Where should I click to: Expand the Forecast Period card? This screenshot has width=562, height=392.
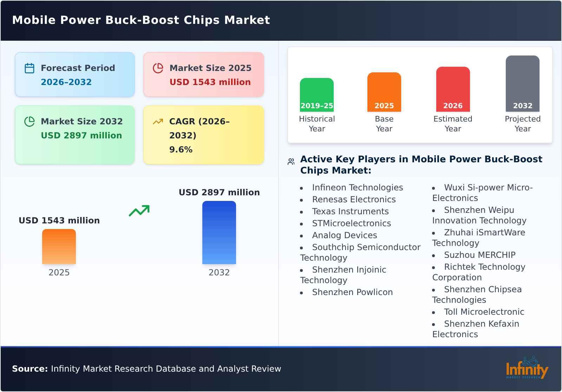pyautogui.click(x=75, y=74)
